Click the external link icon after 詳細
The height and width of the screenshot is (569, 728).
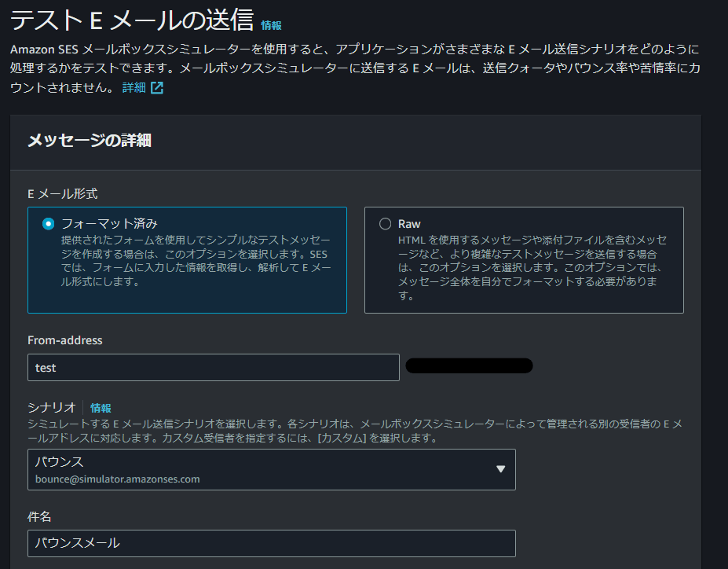coord(157,87)
